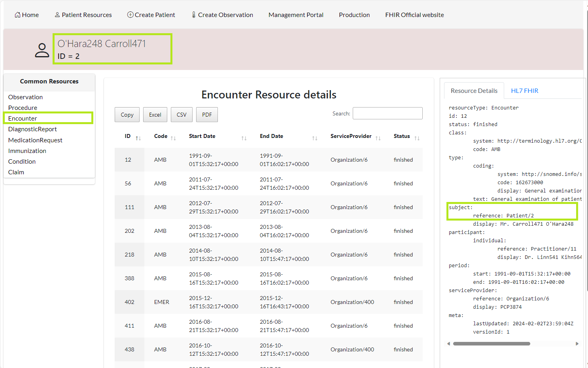
Task: Open Patient Resources page
Action: 83,15
